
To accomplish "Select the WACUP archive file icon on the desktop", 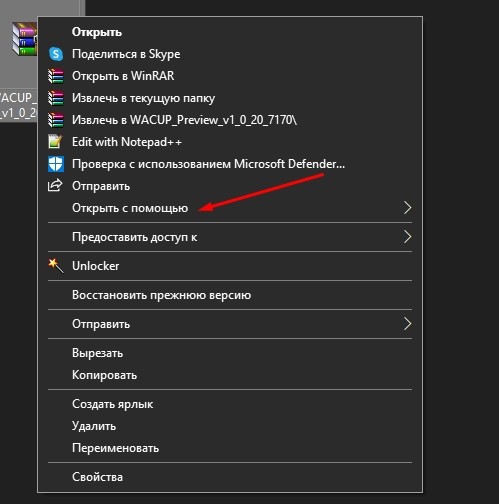I will click(x=24, y=39).
